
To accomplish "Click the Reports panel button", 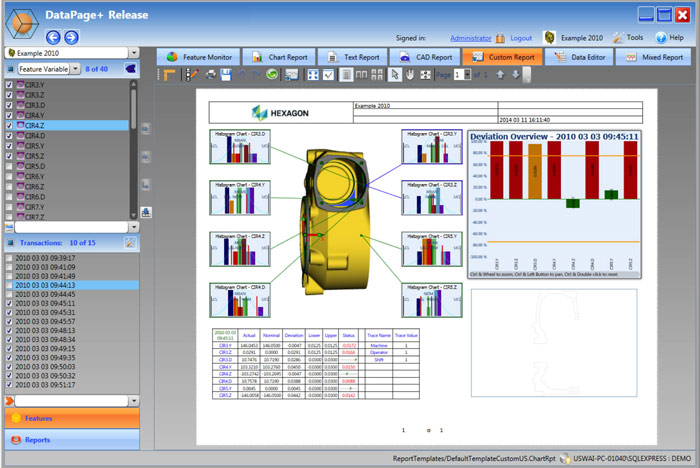I will click(72, 440).
